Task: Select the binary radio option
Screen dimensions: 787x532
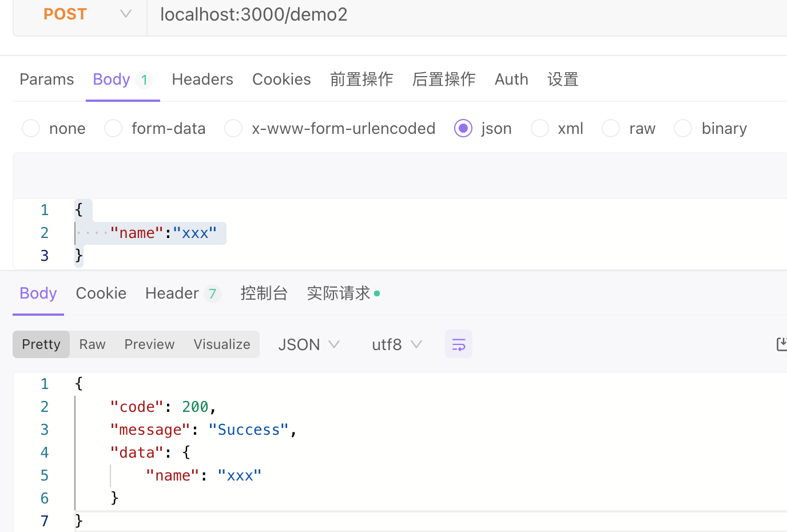Action: tap(683, 128)
